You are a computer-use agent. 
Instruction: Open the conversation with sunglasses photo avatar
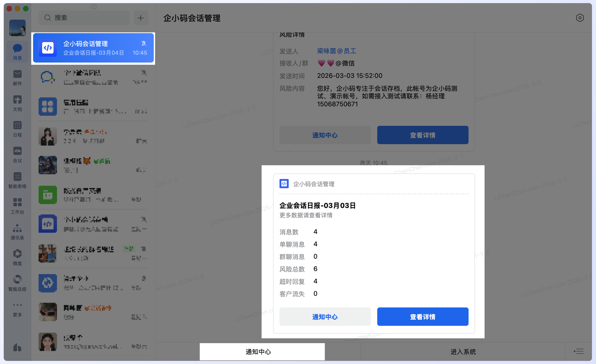click(93, 312)
